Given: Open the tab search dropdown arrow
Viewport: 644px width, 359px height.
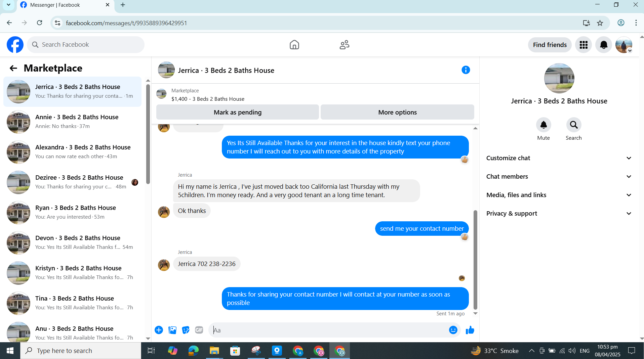Looking at the screenshot, I should pyautogui.click(x=8, y=5).
